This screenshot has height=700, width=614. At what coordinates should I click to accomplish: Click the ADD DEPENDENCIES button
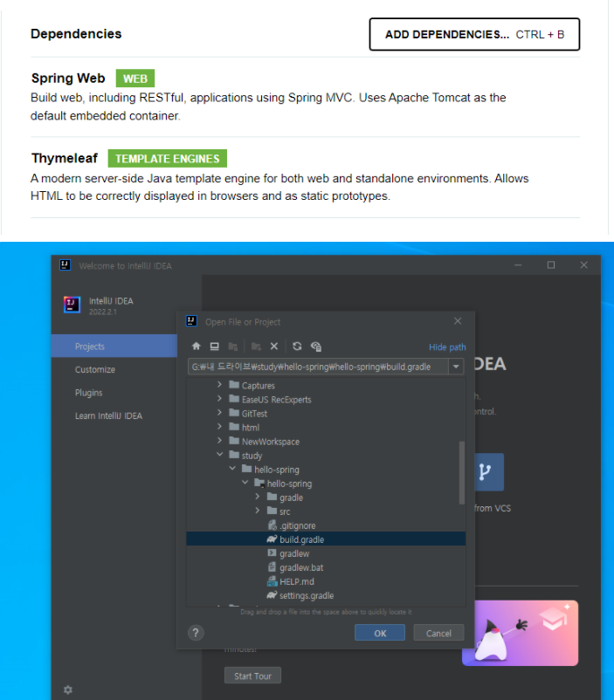[x=474, y=34]
